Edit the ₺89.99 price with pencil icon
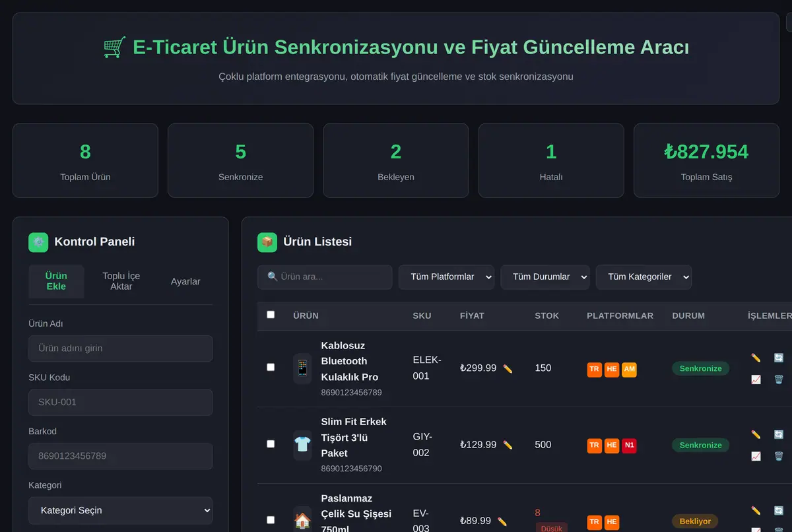 [x=502, y=521]
